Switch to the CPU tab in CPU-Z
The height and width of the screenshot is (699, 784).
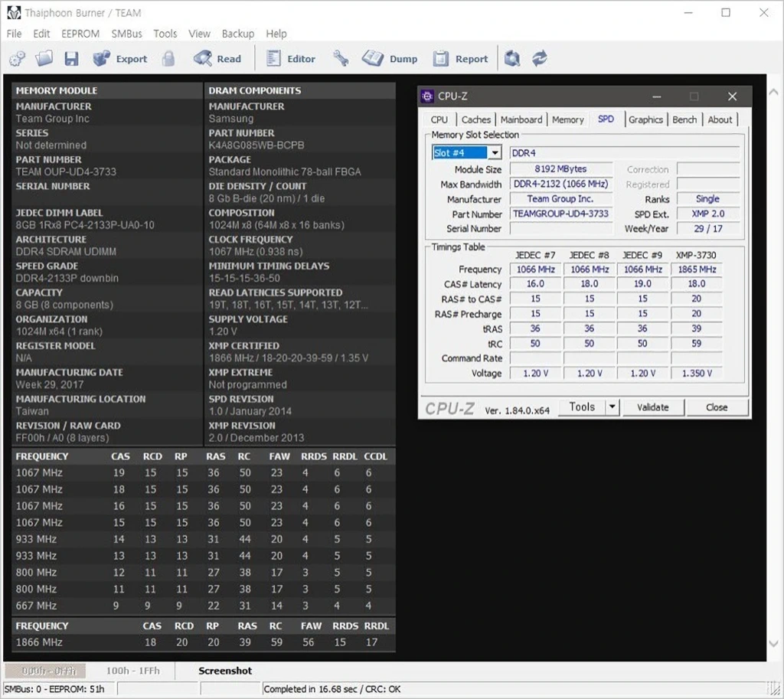439,119
